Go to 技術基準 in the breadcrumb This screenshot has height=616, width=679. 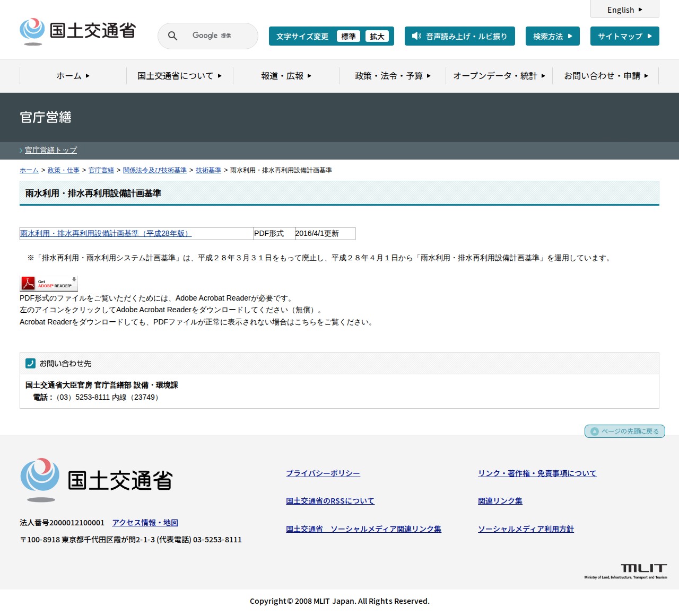point(208,170)
